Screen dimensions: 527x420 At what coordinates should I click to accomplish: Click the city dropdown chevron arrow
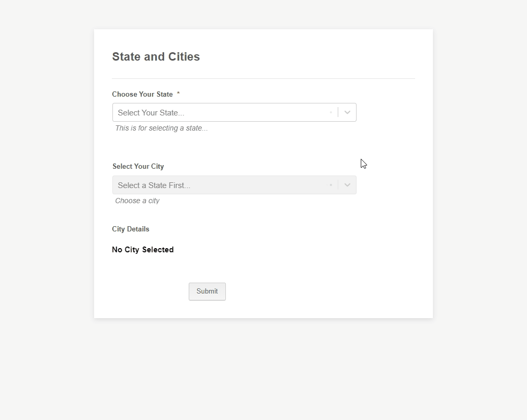click(x=347, y=185)
